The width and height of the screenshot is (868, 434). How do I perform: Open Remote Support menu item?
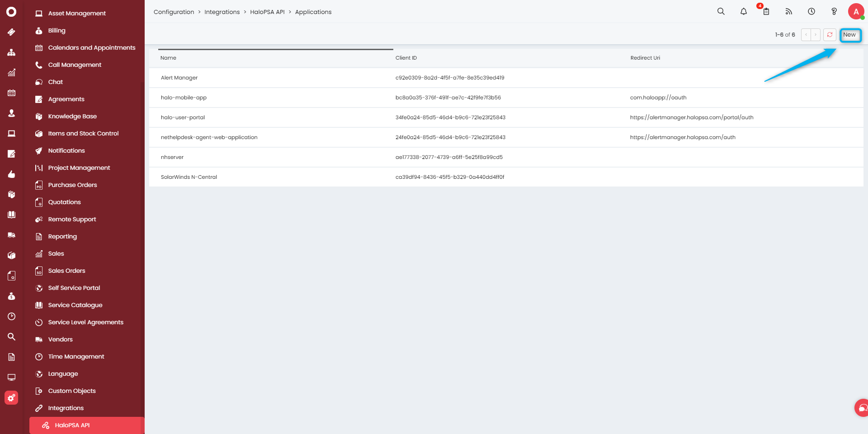(72, 219)
